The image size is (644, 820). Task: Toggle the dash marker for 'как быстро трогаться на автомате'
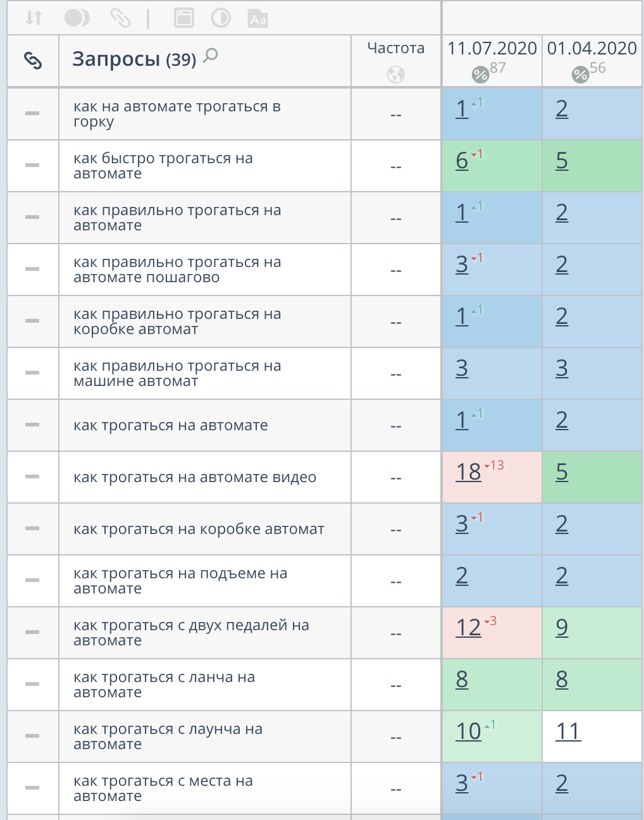click(x=32, y=165)
